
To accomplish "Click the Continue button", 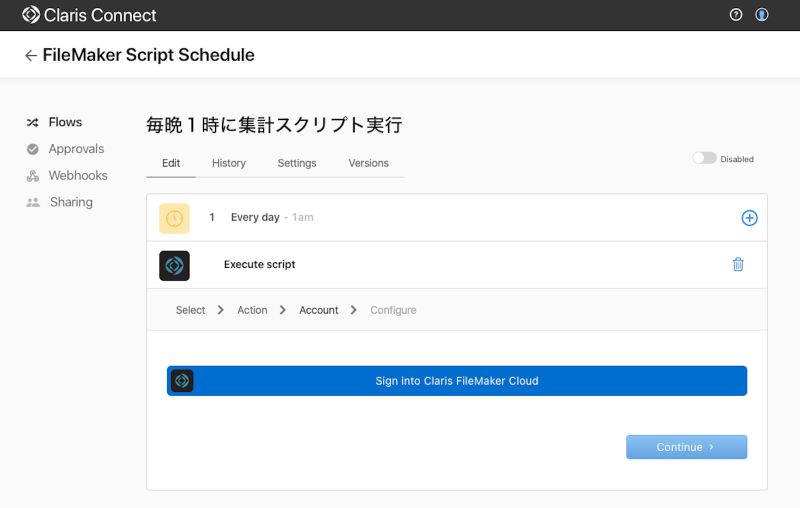I will (x=686, y=447).
